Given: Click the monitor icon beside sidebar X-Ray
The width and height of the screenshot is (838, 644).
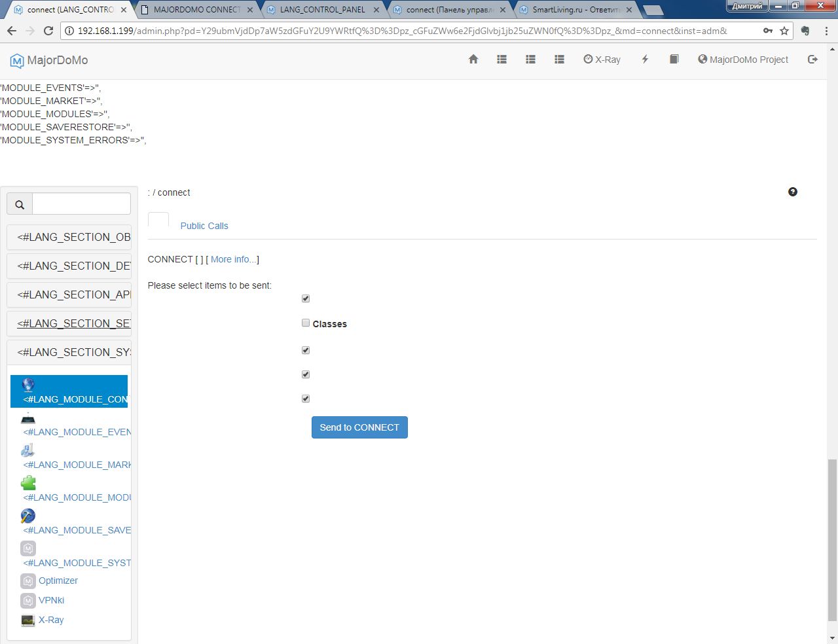Looking at the screenshot, I should [x=28, y=620].
